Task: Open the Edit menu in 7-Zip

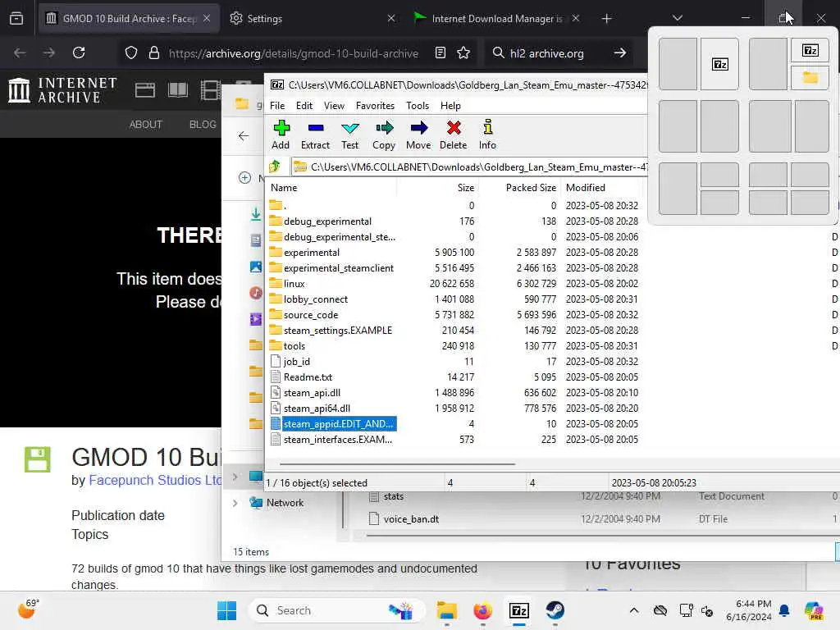Action: 304,106
